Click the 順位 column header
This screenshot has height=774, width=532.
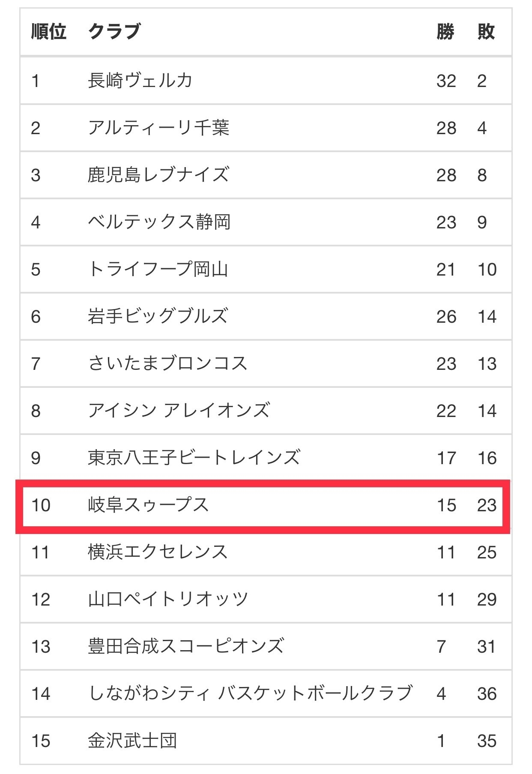pos(49,32)
